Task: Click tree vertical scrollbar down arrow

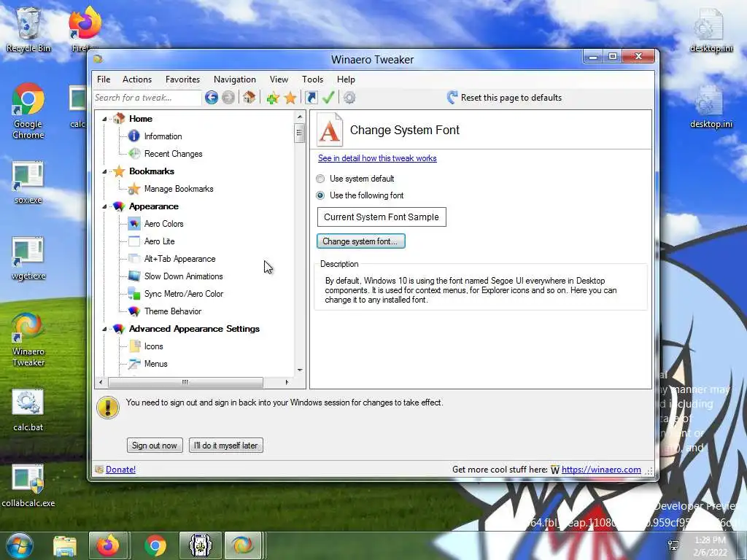Action: tap(300, 370)
